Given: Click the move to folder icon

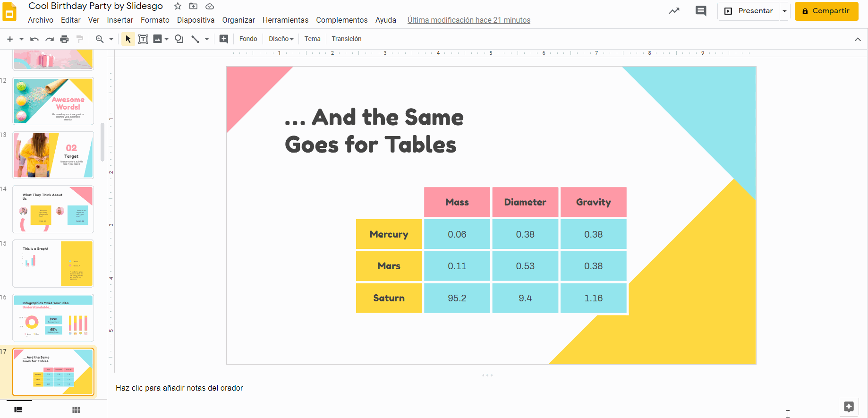Looking at the screenshot, I should [193, 6].
